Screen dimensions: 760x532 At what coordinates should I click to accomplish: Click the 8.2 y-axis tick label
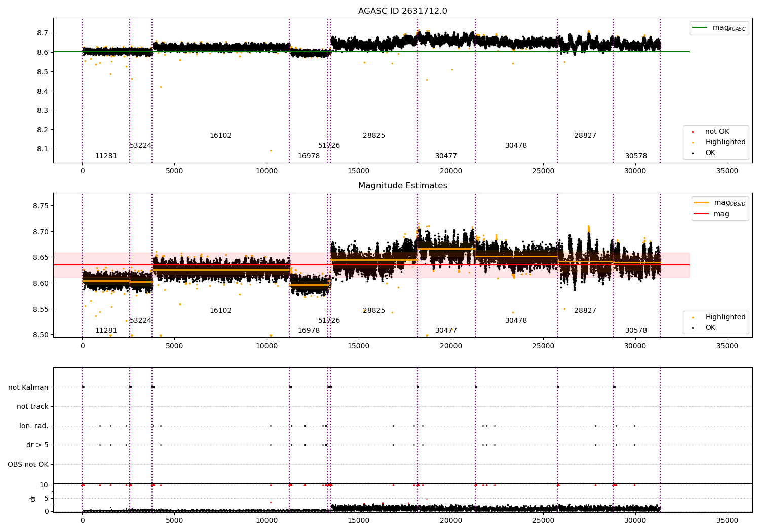(42, 130)
